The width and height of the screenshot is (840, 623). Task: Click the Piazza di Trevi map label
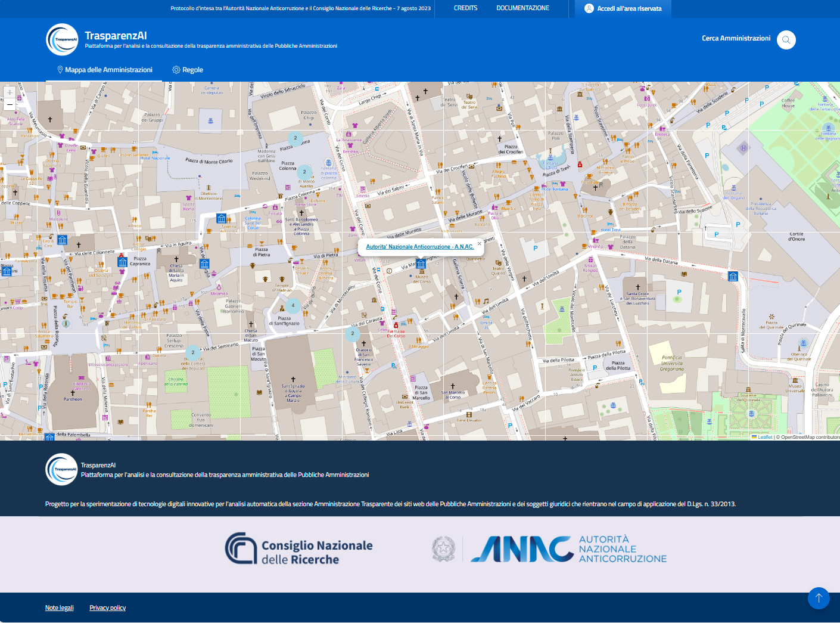[556, 172]
